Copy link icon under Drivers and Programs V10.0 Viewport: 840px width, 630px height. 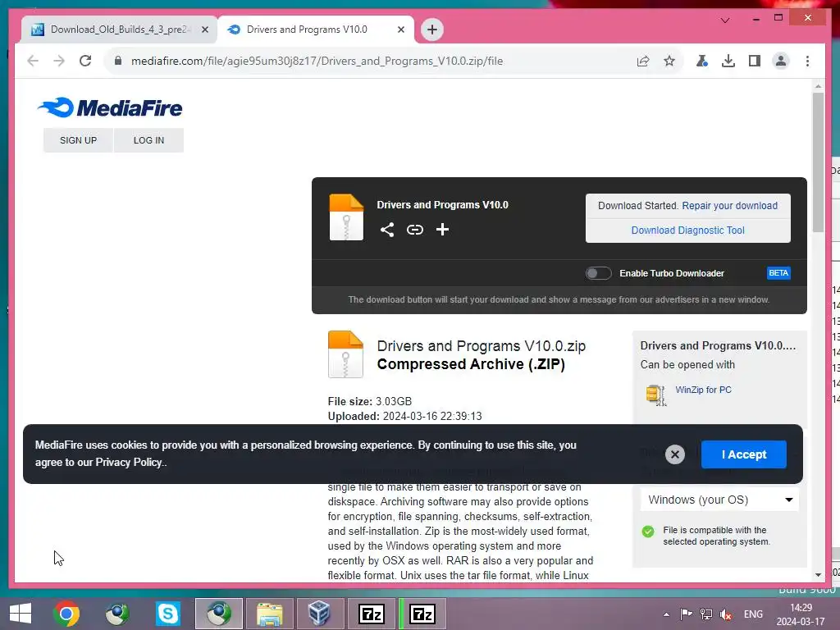pos(414,230)
